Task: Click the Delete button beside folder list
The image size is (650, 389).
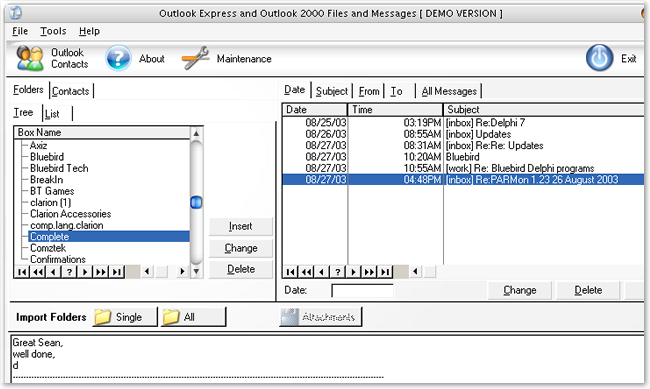Action: coord(240,269)
